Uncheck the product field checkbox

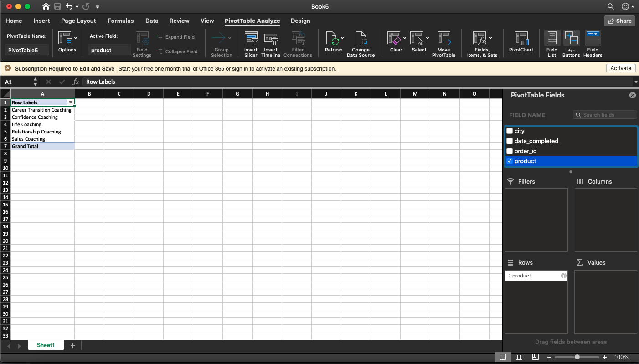coord(510,161)
